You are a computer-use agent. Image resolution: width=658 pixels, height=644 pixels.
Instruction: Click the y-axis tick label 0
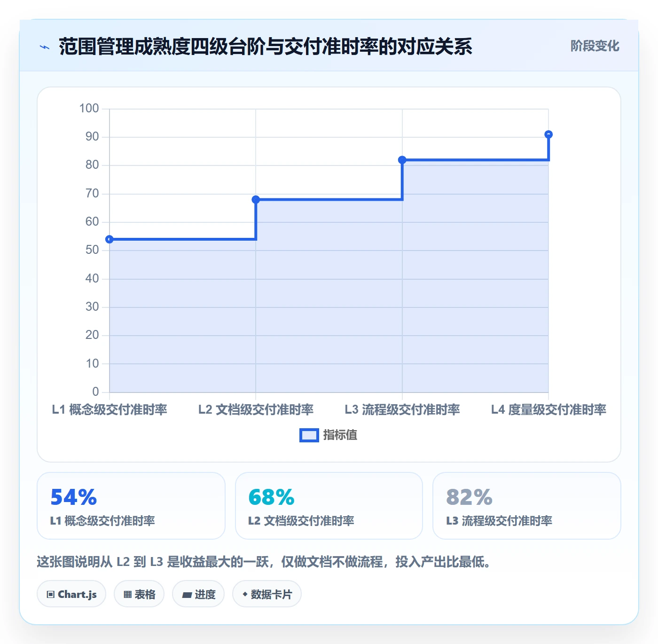96,392
